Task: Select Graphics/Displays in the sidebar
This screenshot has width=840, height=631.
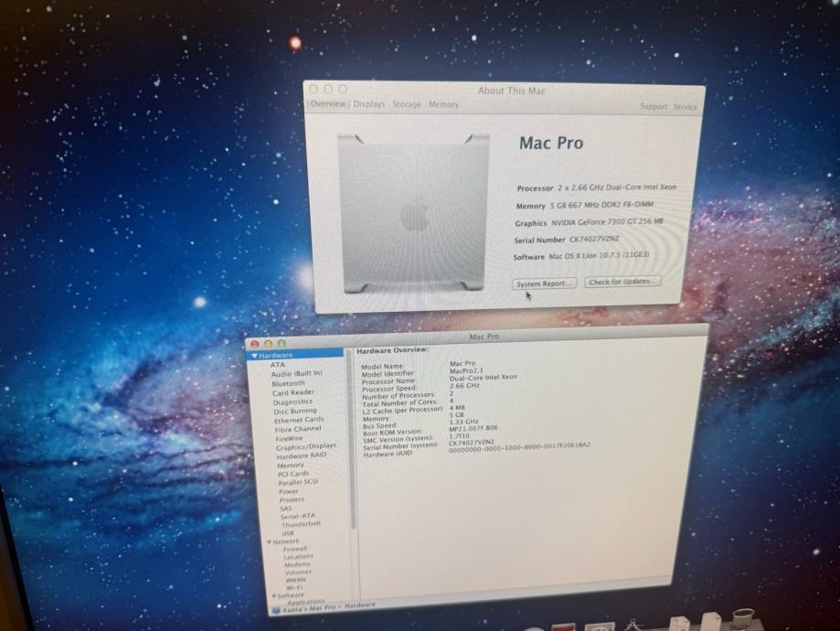Action: [x=306, y=446]
